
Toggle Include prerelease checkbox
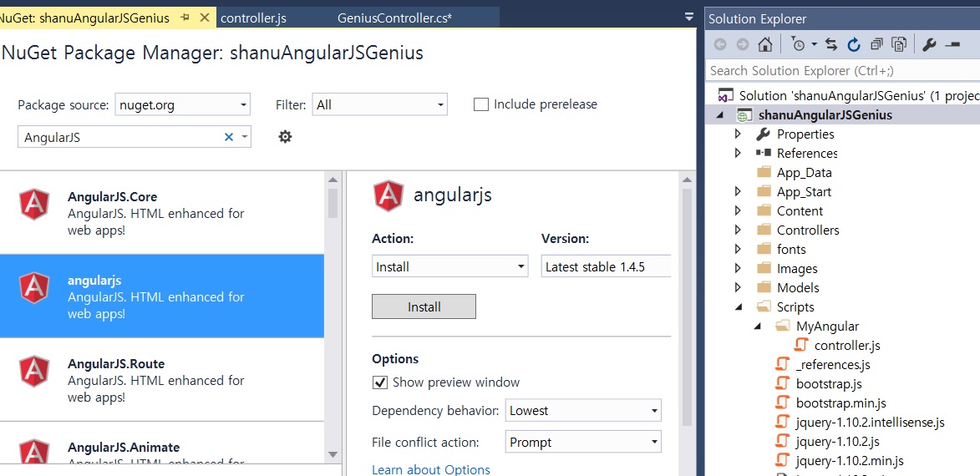pos(480,104)
